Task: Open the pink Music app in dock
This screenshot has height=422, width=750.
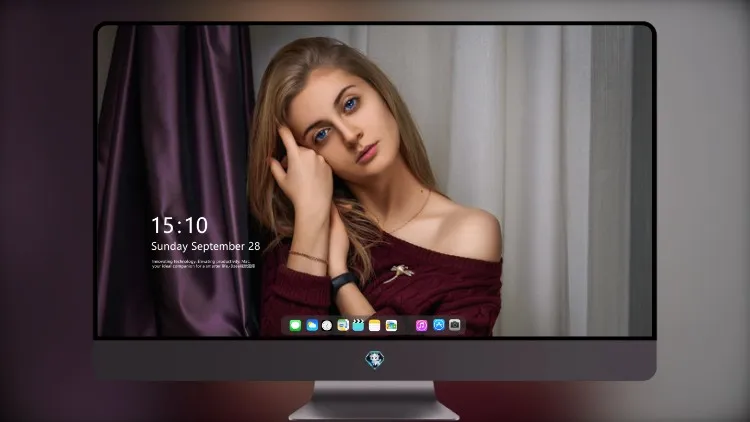Action: coord(421,325)
